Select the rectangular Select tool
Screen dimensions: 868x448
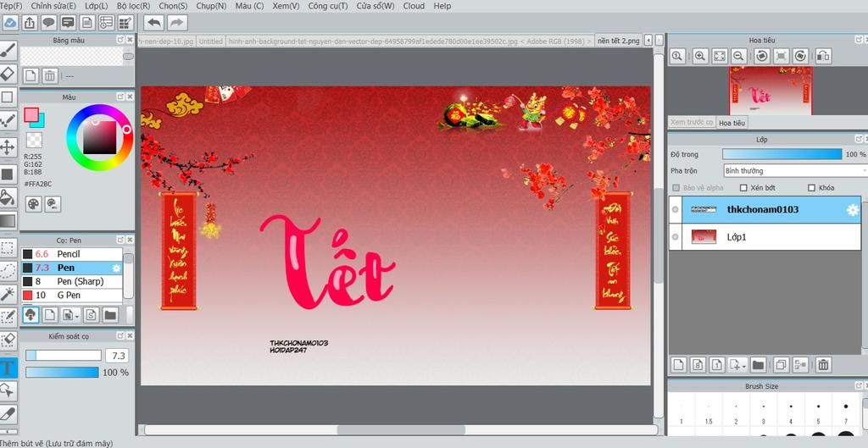pos(8,247)
